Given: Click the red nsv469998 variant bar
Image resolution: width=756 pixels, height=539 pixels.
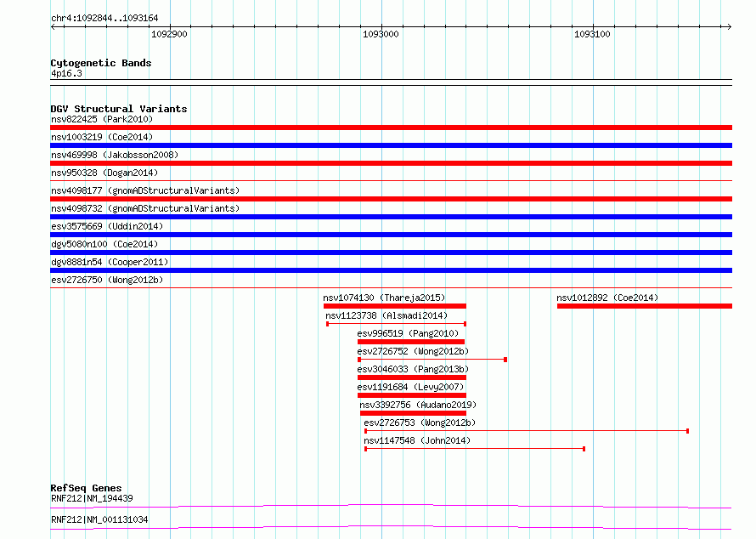Looking at the screenshot, I should click(x=391, y=163).
